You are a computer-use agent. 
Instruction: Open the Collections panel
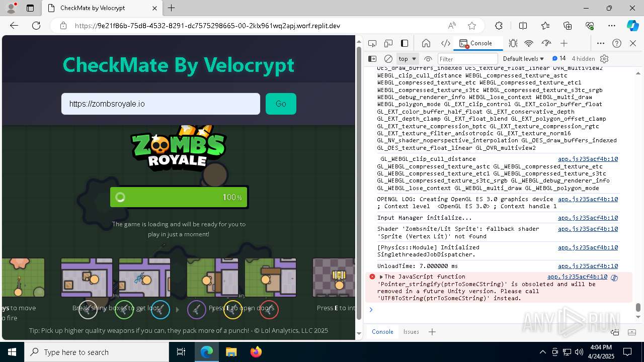(568, 26)
